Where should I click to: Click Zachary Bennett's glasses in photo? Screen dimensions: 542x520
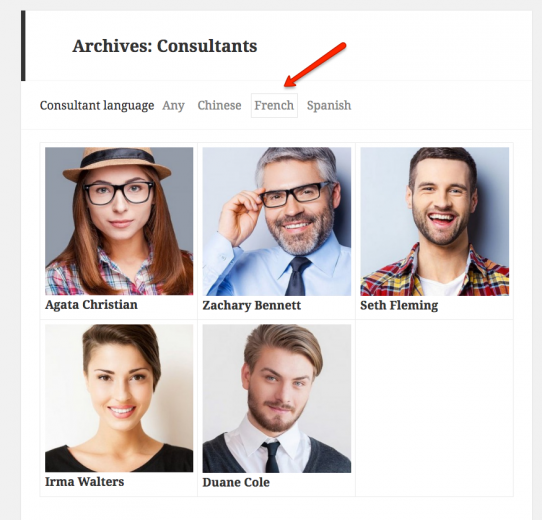[296, 194]
